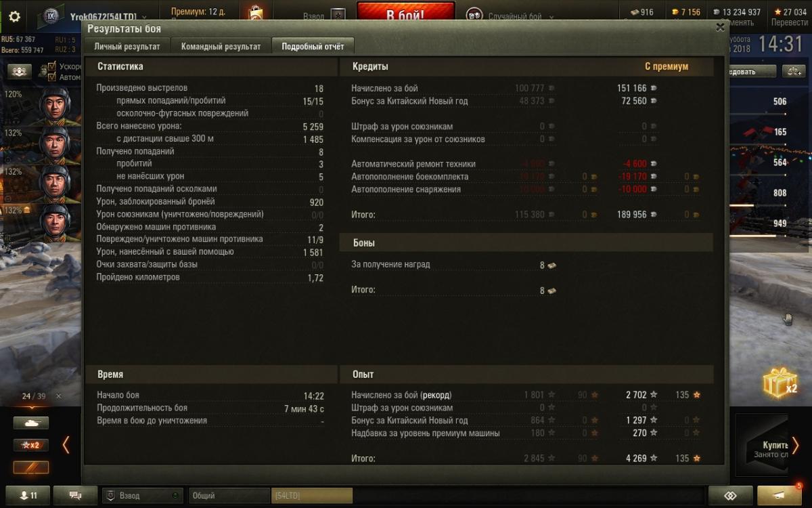Viewport: 812px width, 508px height.
Task: Switch to the 'Личный результат' tab
Action: click(127, 47)
